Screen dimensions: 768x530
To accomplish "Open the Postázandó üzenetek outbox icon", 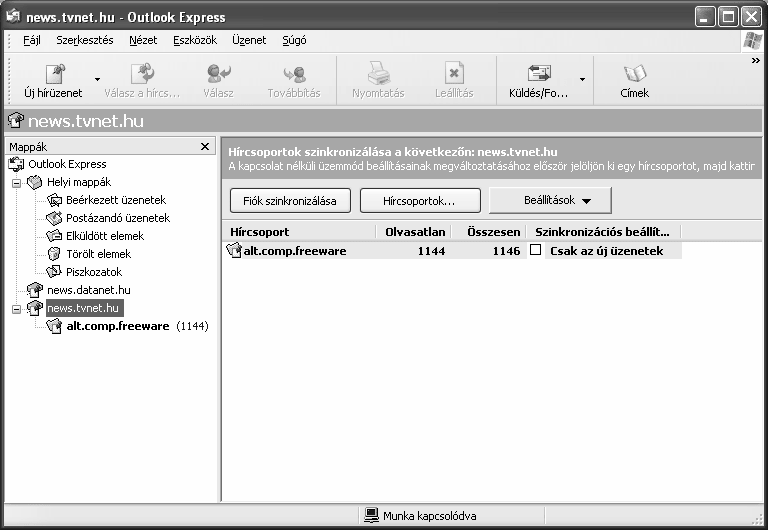I will pyautogui.click(x=54, y=218).
